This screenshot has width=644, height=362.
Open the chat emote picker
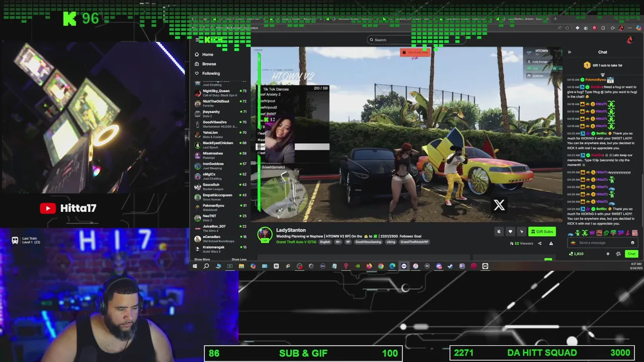[x=632, y=242]
